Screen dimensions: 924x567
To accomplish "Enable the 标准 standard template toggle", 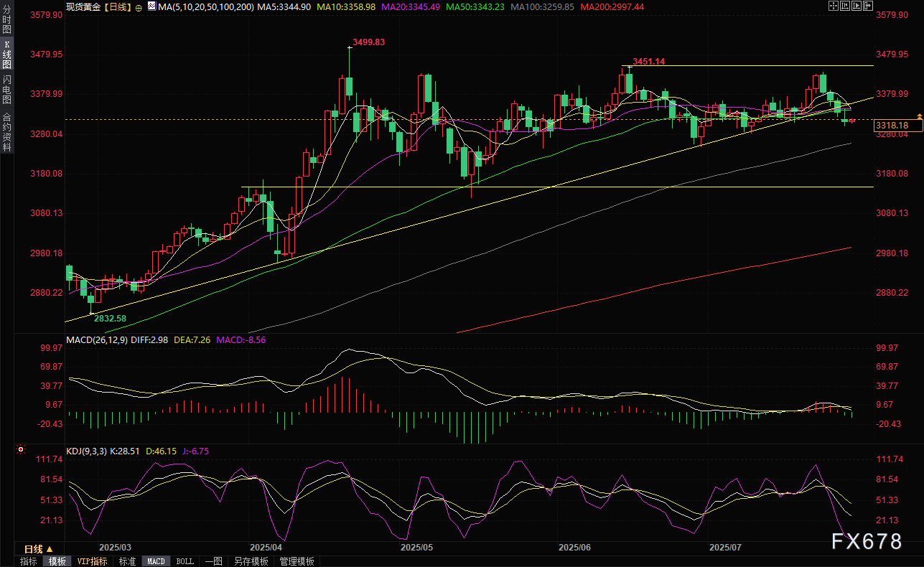I will tap(127, 561).
